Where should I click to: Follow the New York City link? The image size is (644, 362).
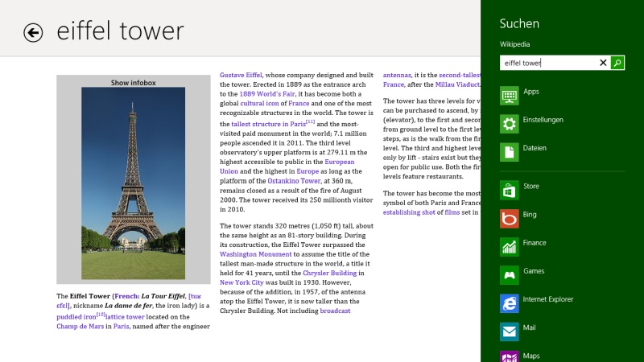point(242,283)
